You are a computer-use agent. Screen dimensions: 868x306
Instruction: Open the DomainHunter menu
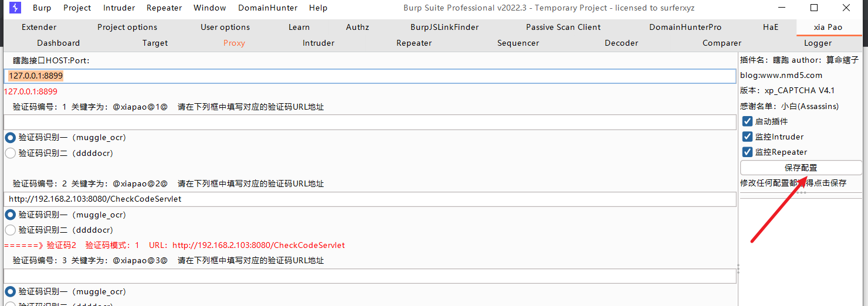(x=267, y=8)
